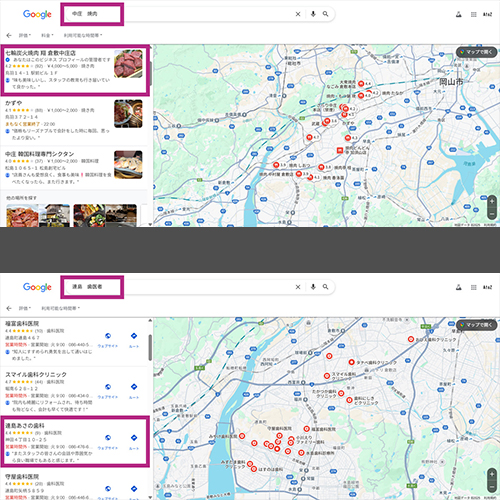
Task: Clear the 中庄 焼肉 search with X icon
Action: click(298, 14)
